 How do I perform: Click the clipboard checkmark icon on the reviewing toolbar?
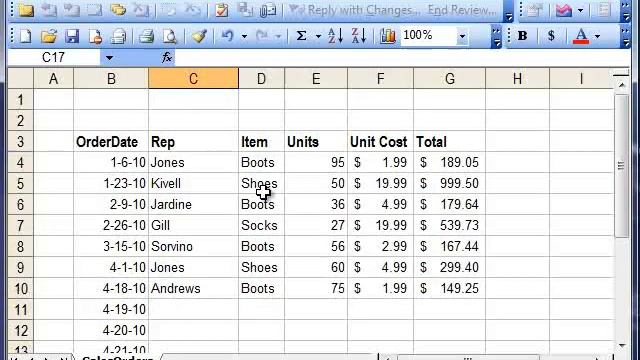click(x=222, y=10)
